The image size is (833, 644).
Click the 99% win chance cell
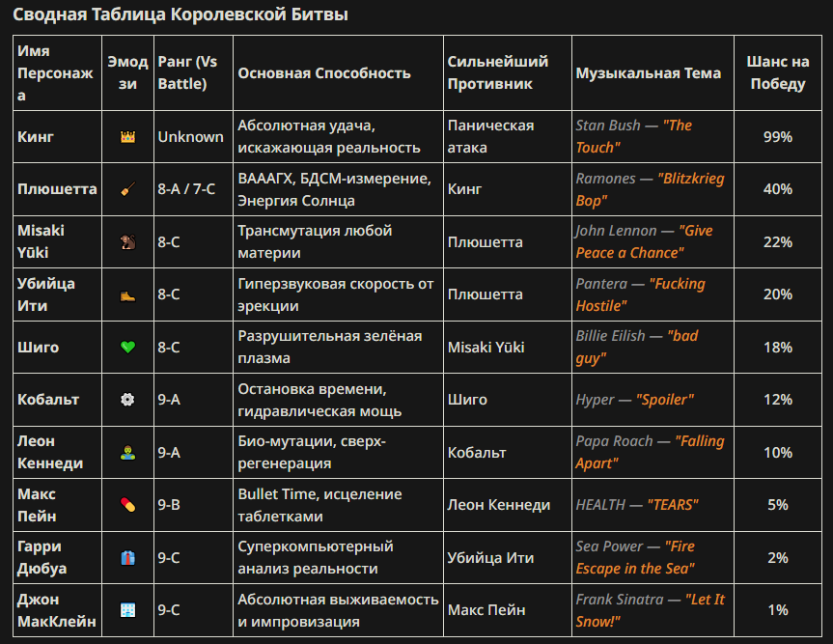point(778,137)
